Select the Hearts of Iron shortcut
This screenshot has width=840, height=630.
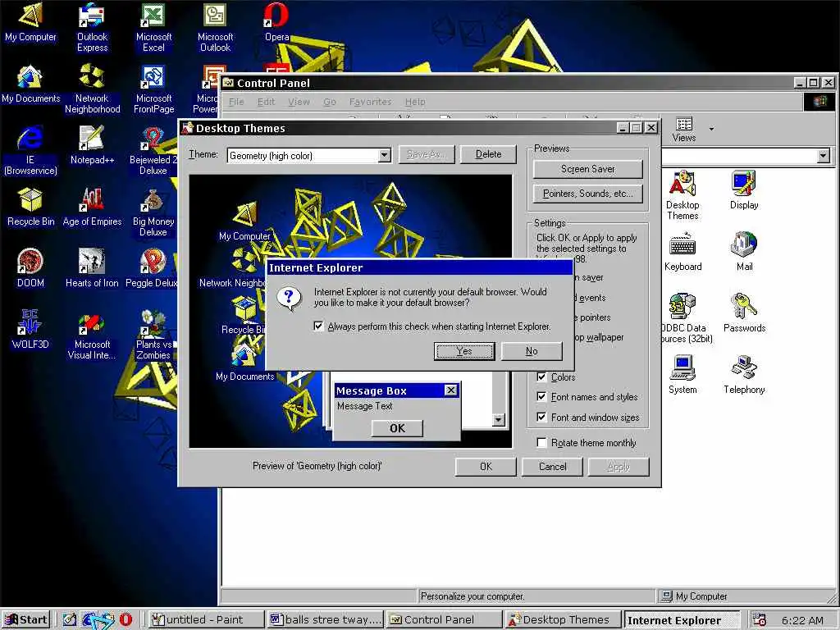[92, 268]
